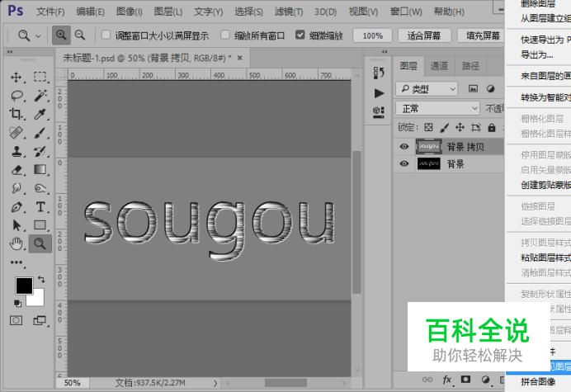Screen dimensions: 571x392
Task: Click the 填充屏幕 button
Action: click(x=481, y=35)
